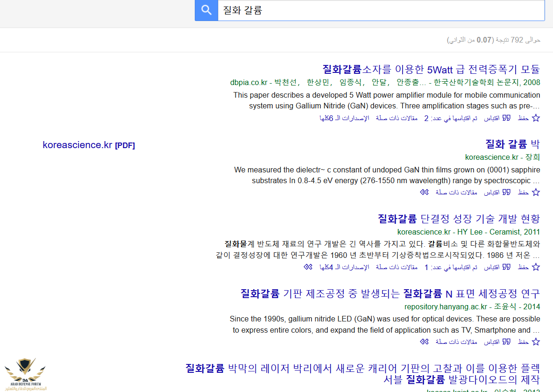The width and height of the screenshot is (553, 392).
Task: Open related articles link for hanyang result
Action: point(456,342)
